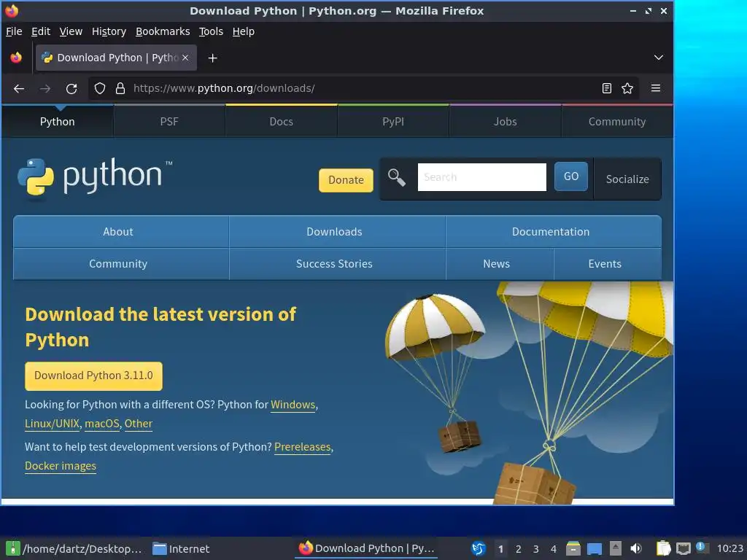Image resolution: width=747 pixels, height=560 pixels.
Task: Click the blue show desktop icon
Action: coord(594,549)
